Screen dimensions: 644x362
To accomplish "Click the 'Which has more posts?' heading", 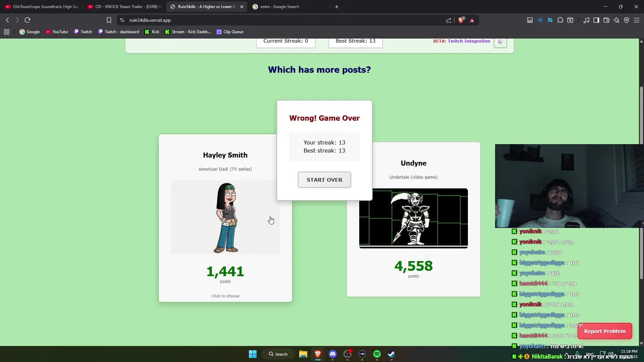I will click(319, 70).
